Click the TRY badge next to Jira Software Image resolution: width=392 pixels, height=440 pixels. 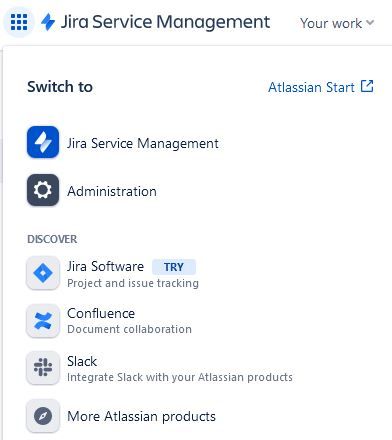pos(174,267)
